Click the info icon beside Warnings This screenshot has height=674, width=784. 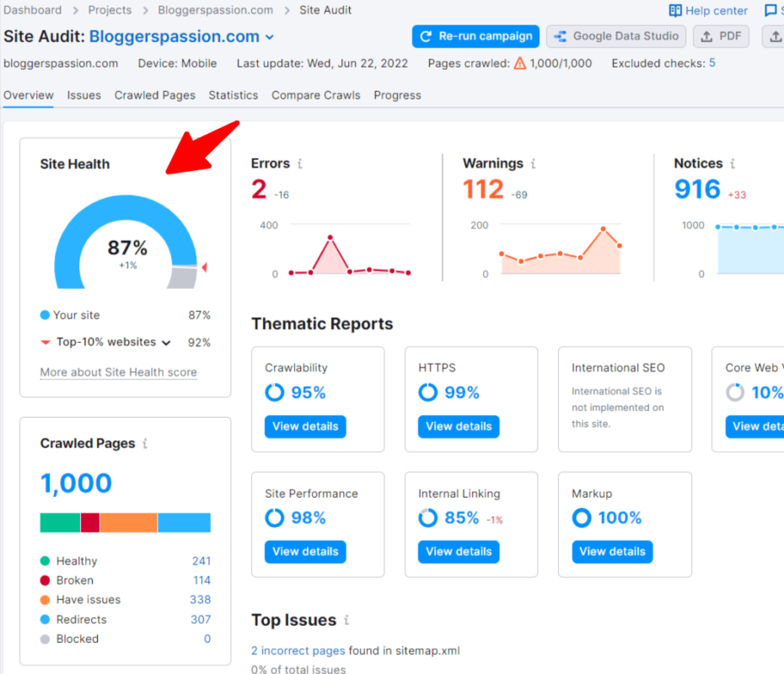533,164
